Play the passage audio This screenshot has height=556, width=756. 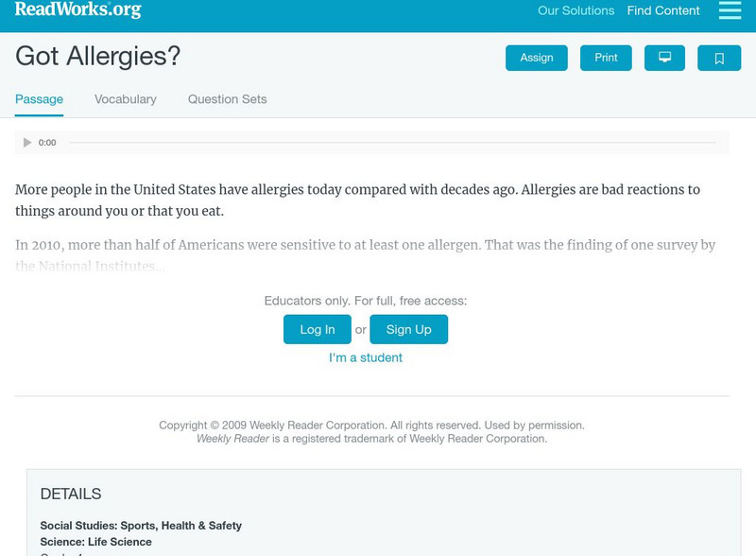tap(27, 143)
